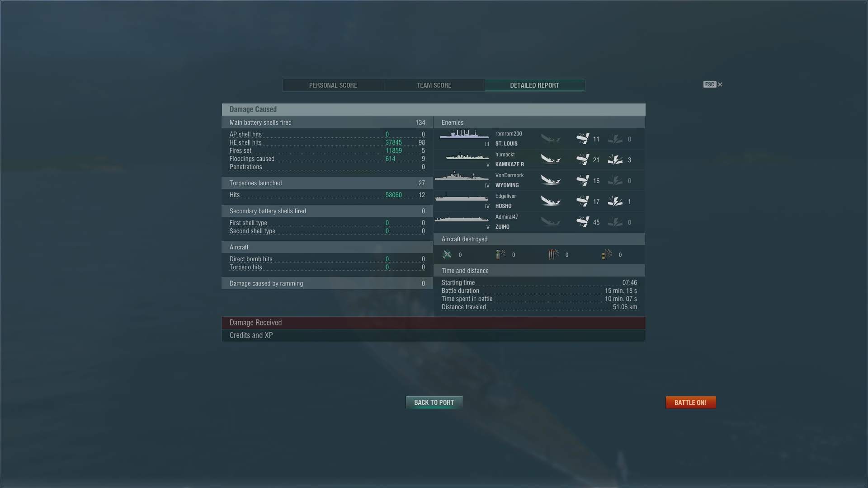
Task: Click the Kamikaze R ship silhouette icon
Action: pyautogui.click(x=467, y=156)
